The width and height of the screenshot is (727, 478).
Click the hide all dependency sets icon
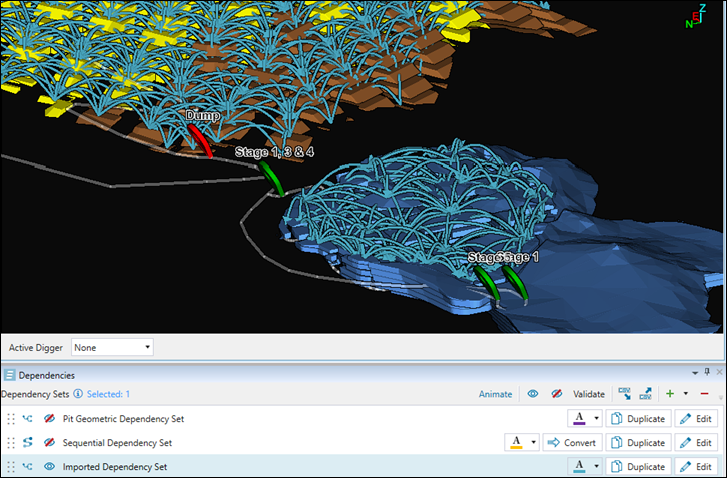[557, 394]
